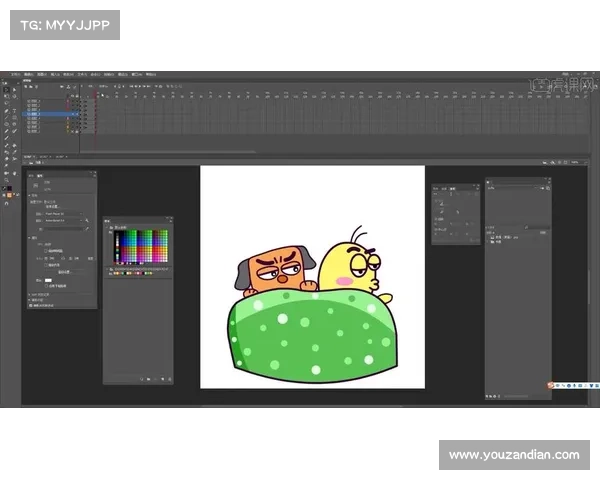The height and width of the screenshot is (480, 600).
Task: Click the Delete Layer trash icon
Action: [36, 87]
